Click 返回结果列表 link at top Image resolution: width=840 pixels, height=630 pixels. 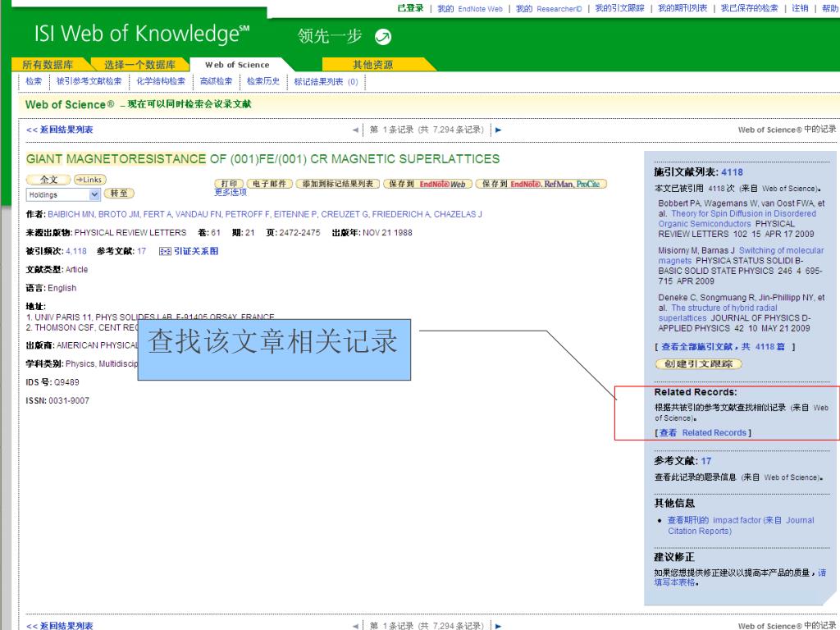point(59,130)
